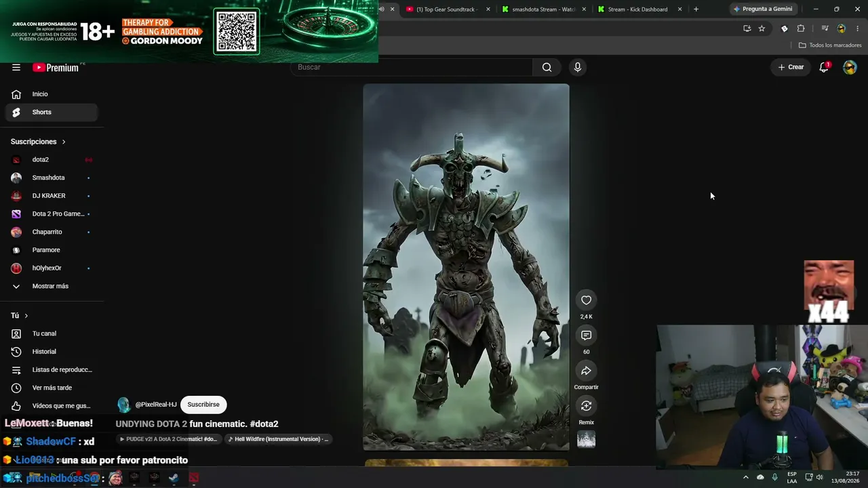Click the search magnifier button
The height and width of the screenshot is (488, 868).
coord(547,67)
